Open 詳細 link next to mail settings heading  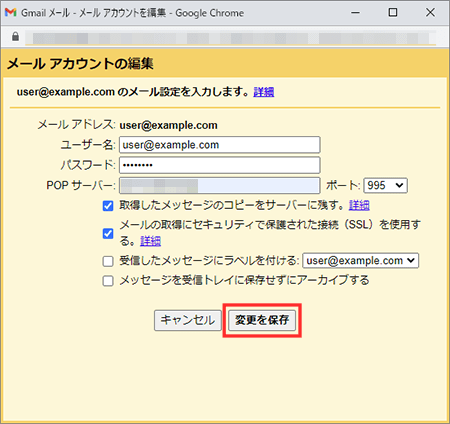point(264,92)
